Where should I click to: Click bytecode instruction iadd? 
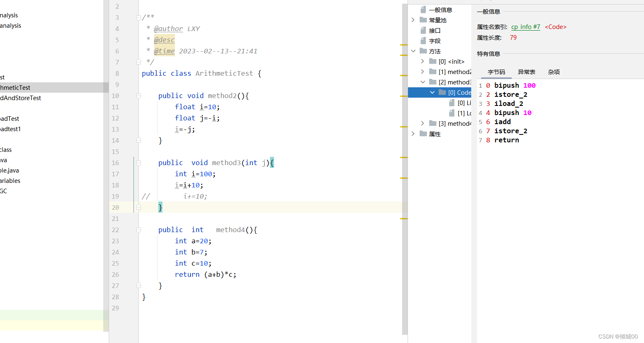pos(502,122)
